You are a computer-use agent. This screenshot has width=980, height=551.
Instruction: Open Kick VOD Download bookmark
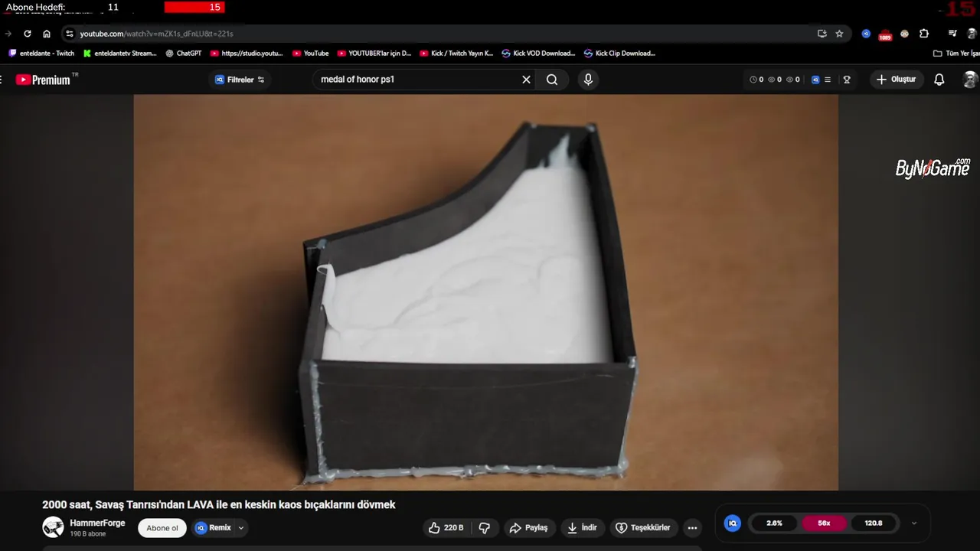coord(538,54)
